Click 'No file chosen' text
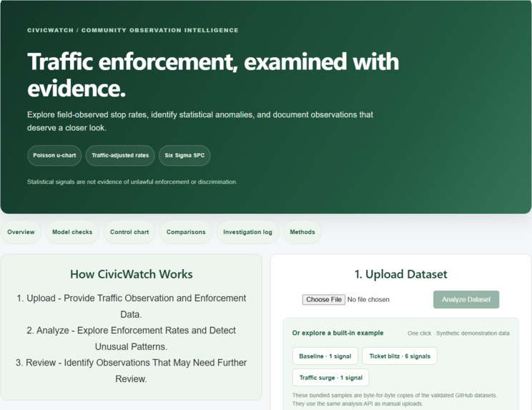This screenshot has height=410, width=532. pyautogui.click(x=368, y=299)
